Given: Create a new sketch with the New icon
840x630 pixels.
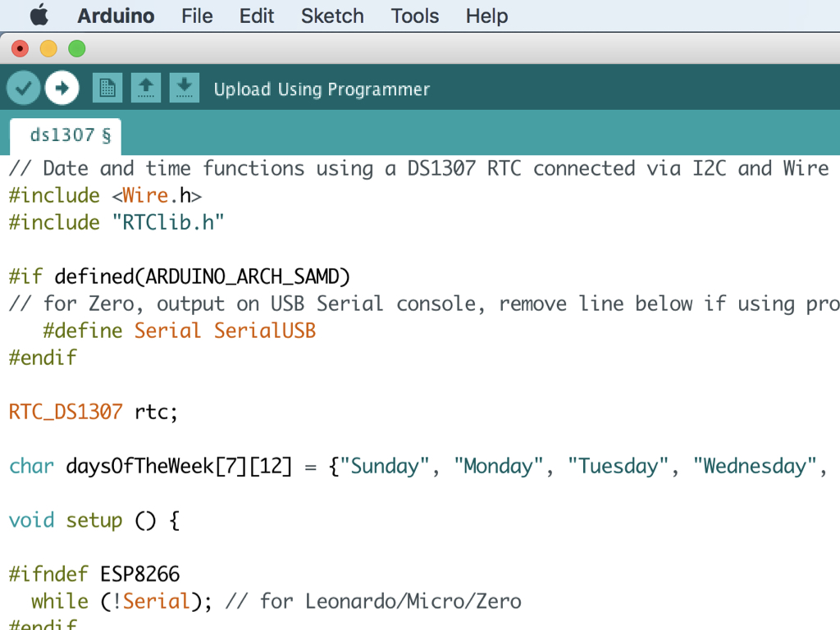Looking at the screenshot, I should point(107,88).
